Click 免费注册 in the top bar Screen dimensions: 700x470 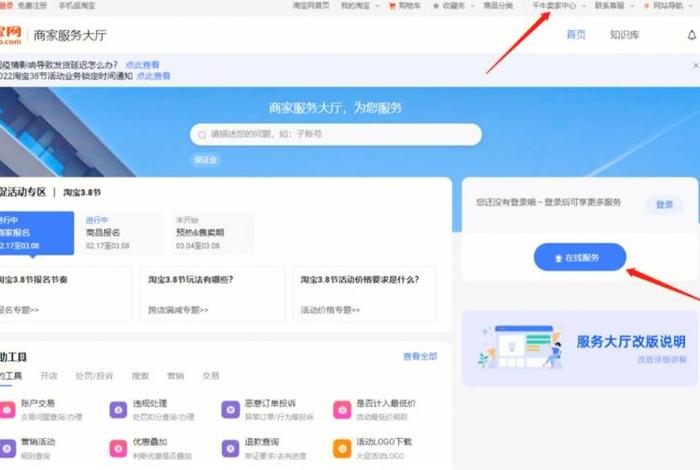32,6
